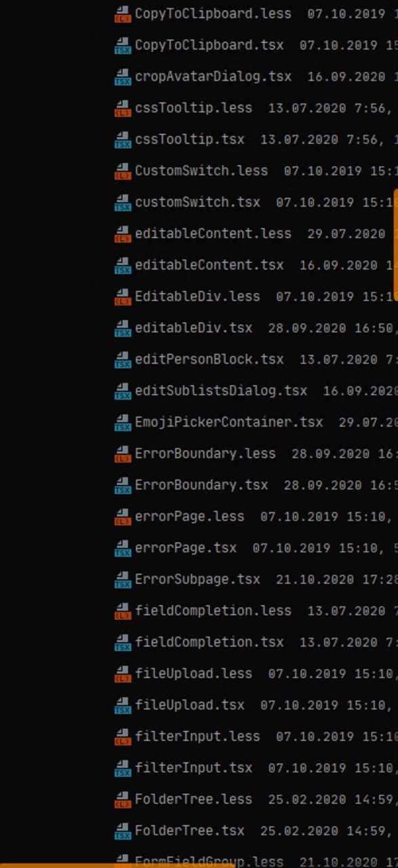The height and width of the screenshot is (868, 398).
Task: Select fieldCompletion.tsx in the file list
Action: point(209,642)
